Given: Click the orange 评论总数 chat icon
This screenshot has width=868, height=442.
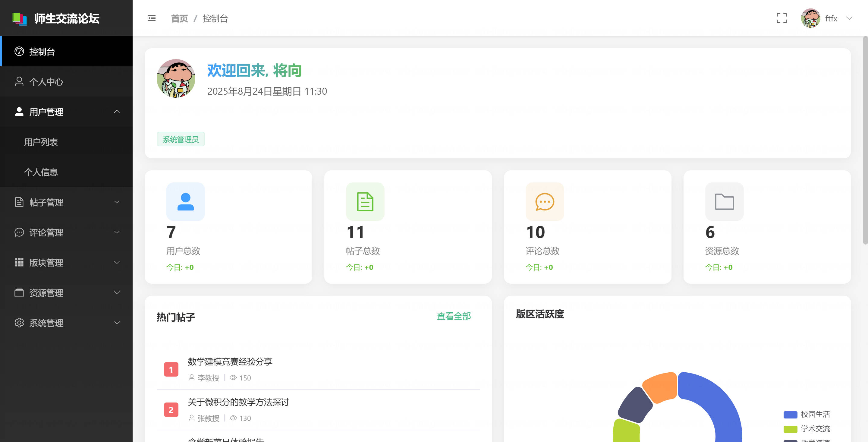Looking at the screenshot, I should (545, 202).
